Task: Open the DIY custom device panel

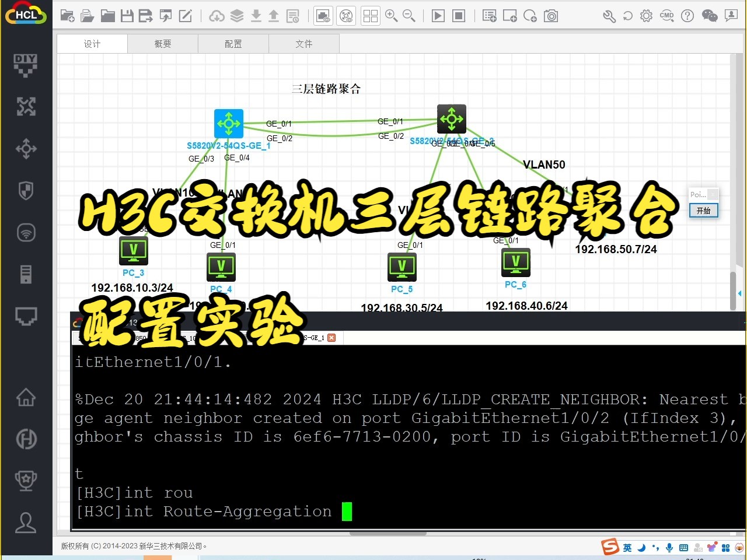Action: pyautogui.click(x=26, y=64)
